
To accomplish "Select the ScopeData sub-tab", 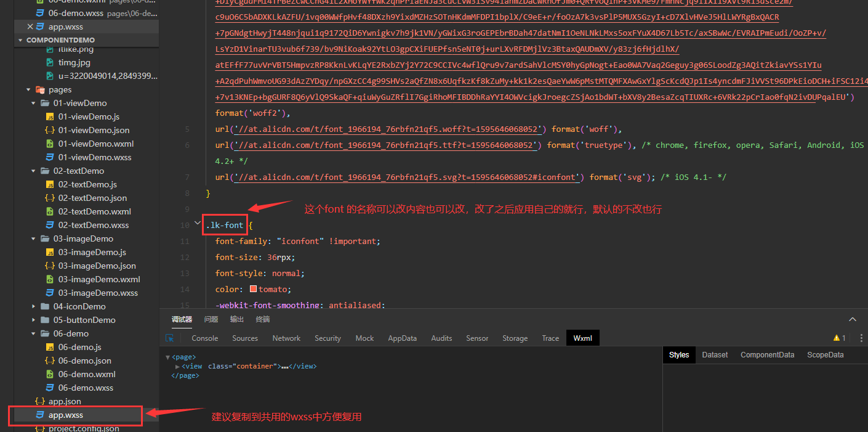I will point(825,354).
